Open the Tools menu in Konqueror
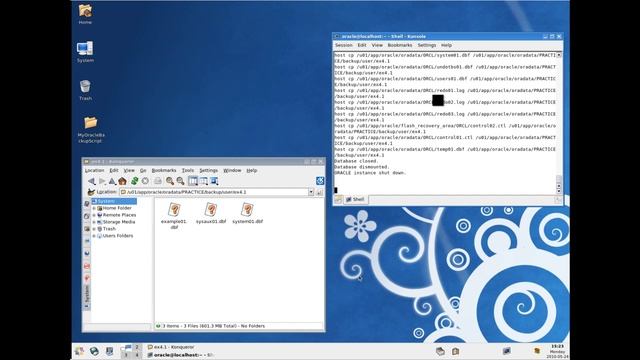The image size is (640, 360). (188, 170)
